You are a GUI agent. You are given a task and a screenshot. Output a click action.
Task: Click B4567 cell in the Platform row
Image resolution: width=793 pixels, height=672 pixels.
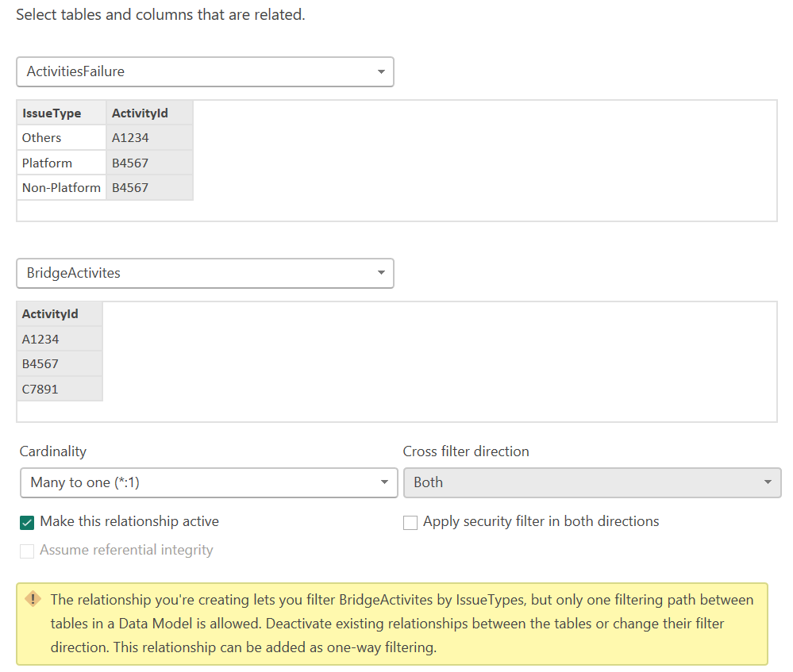(x=150, y=163)
